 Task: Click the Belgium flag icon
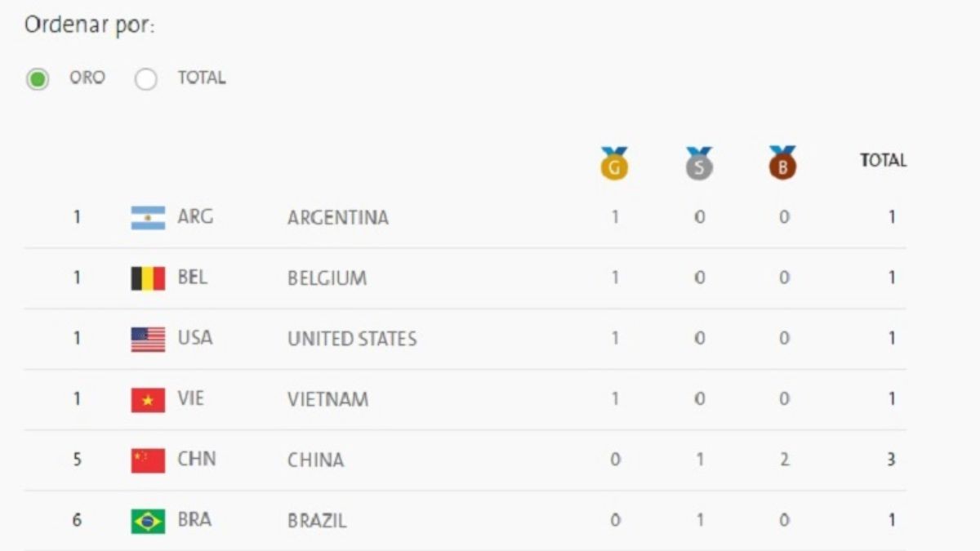(x=148, y=278)
